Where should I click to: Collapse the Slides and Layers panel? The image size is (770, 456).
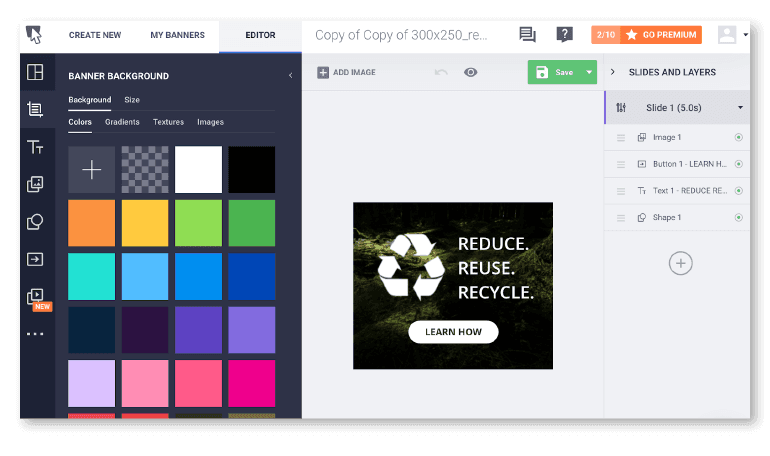[612, 72]
